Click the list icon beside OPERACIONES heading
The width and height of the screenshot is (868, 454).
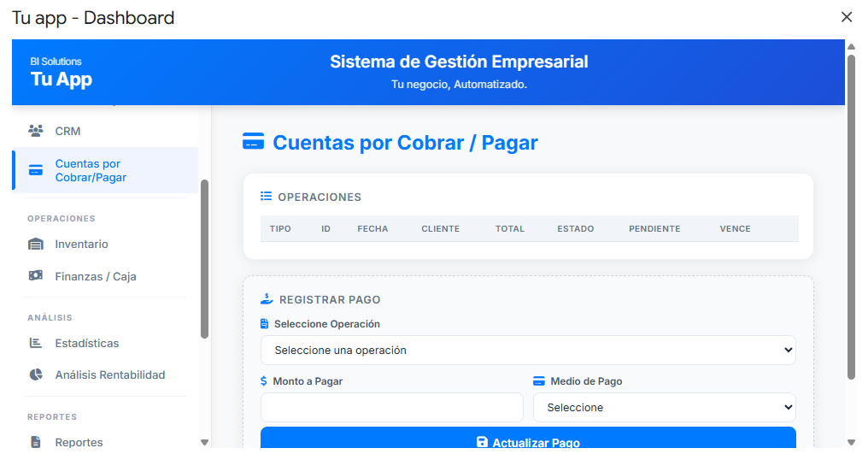click(267, 197)
